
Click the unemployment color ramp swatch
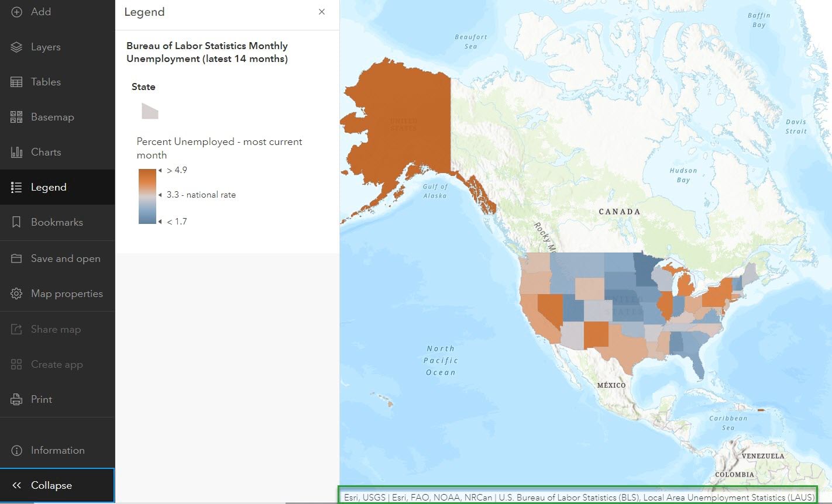click(x=147, y=196)
